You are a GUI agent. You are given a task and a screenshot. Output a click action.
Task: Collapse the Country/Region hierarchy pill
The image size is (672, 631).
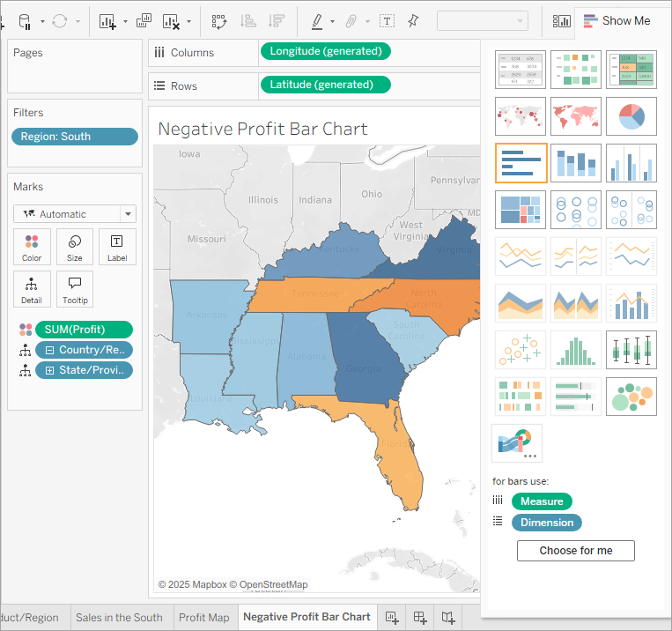tap(49, 351)
